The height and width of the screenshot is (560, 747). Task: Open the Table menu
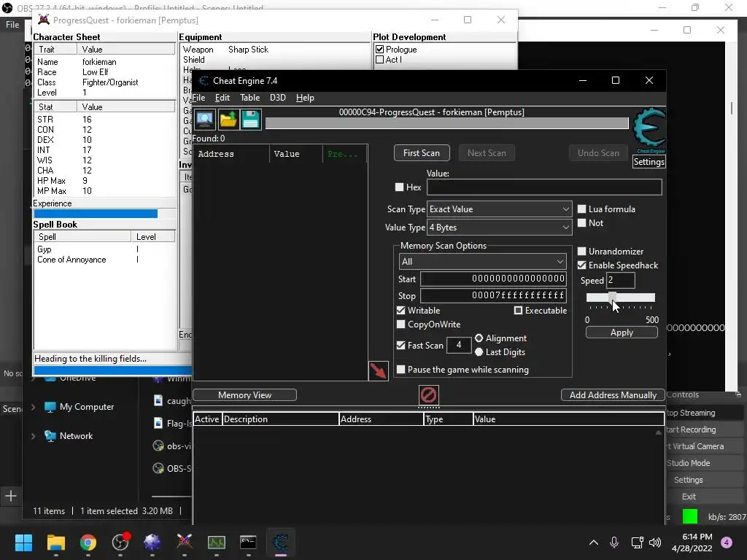(x=249, y=98)
